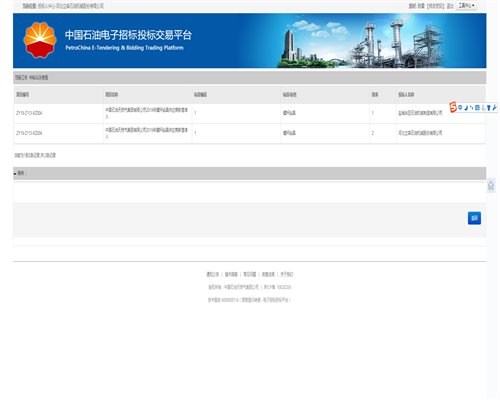Click the 投标人名称 column header

(406, 95)
